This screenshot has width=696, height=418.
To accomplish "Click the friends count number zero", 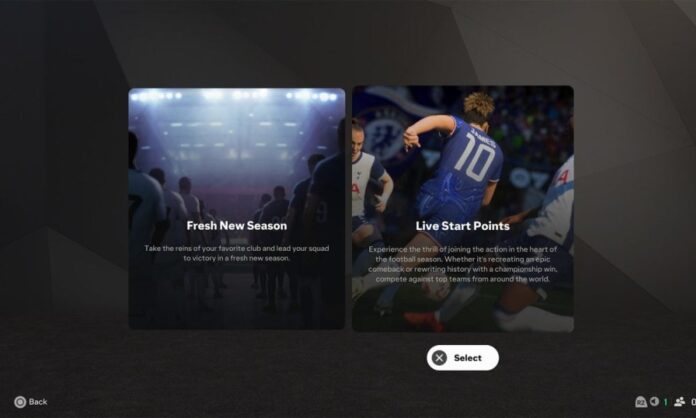I will pos(693,402).
